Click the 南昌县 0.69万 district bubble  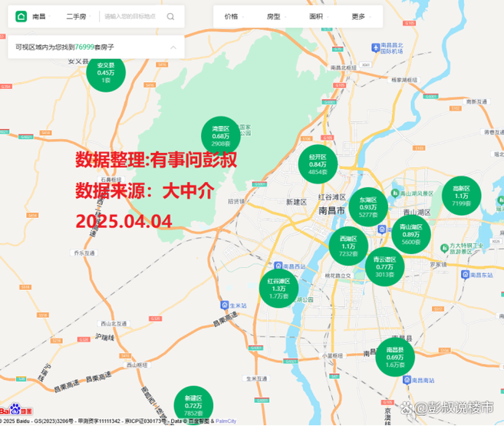tap(395, 357)
